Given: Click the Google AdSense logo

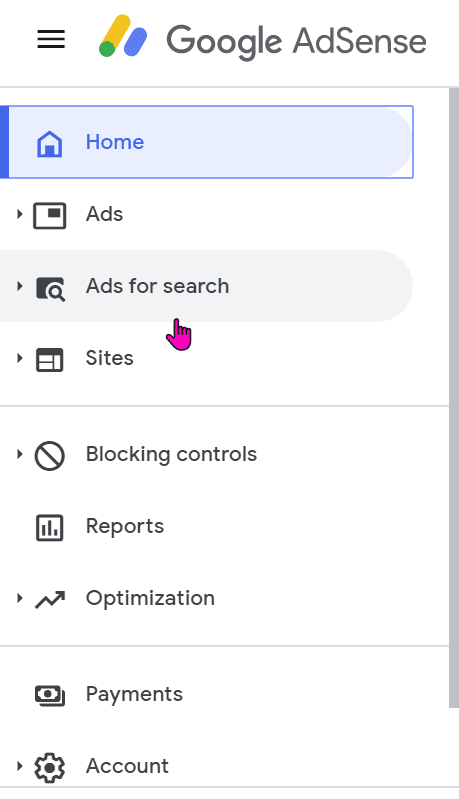Looking at the screenshot, I should [x=262, y=39].
